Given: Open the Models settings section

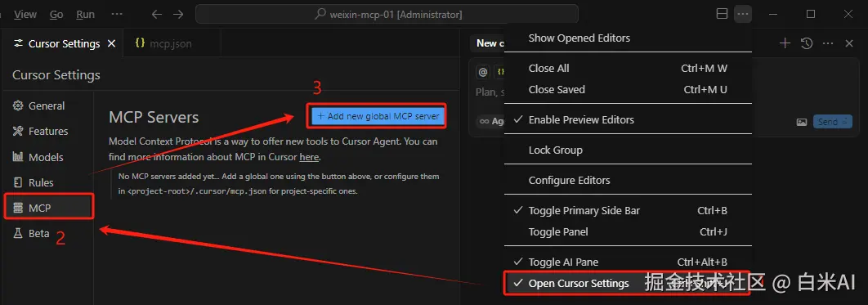Looking at the screenshot, I should click(x=38, y=157).
